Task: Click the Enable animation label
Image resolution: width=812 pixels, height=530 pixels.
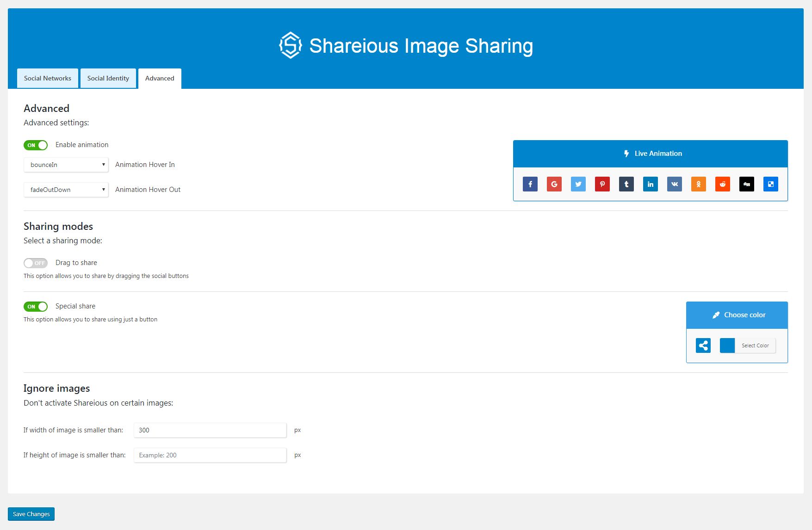Action: pyautogui.click(x=82, y=145)
